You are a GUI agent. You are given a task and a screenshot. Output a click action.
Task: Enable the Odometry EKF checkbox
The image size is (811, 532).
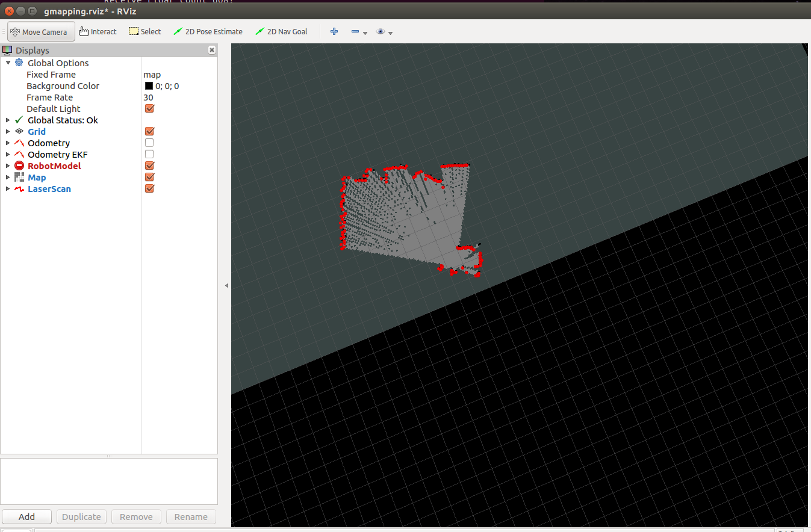click(149, 155)
